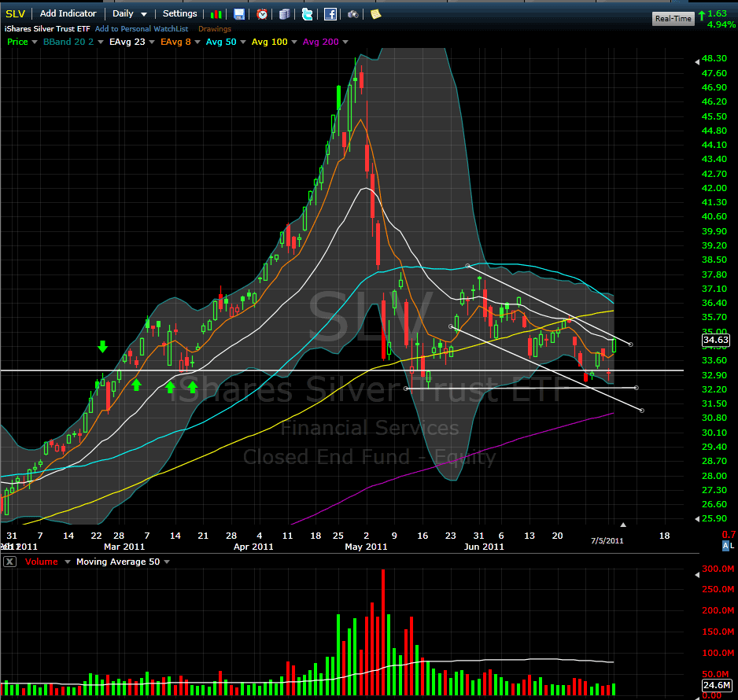
Task: Toggle the A scale button near price axis
Action: tap(725, 545)
